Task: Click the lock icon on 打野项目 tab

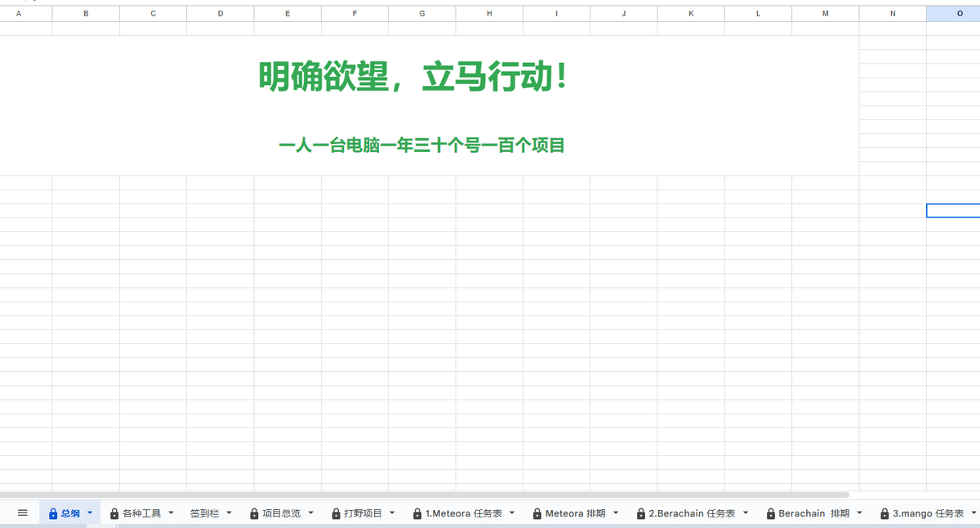Action: click(x=336, y=513)
